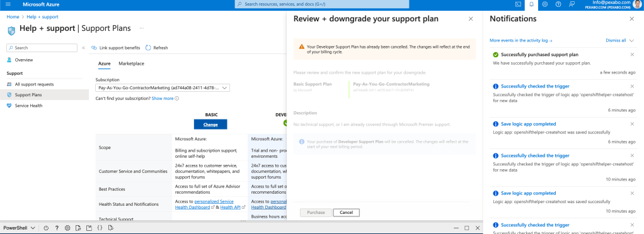Click 'Scope' row label in plans table
Viewport: 644px width, 234px height.
click(x=105, y=148)
